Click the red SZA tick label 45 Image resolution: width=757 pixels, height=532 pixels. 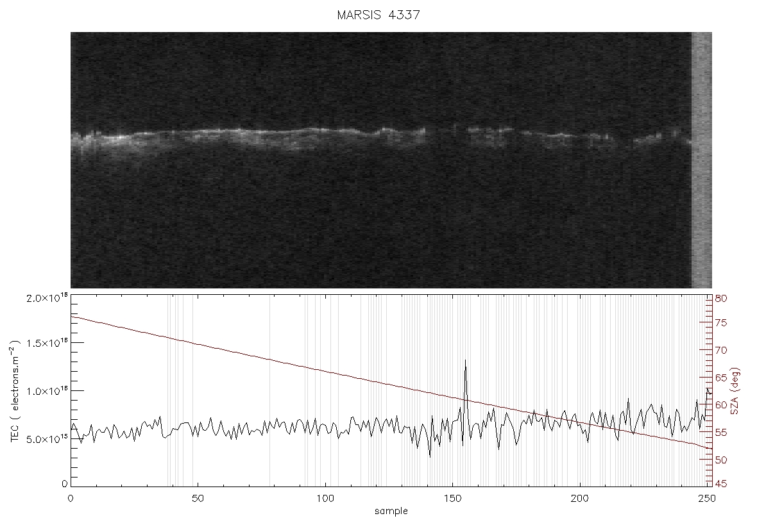pos(721,483)
